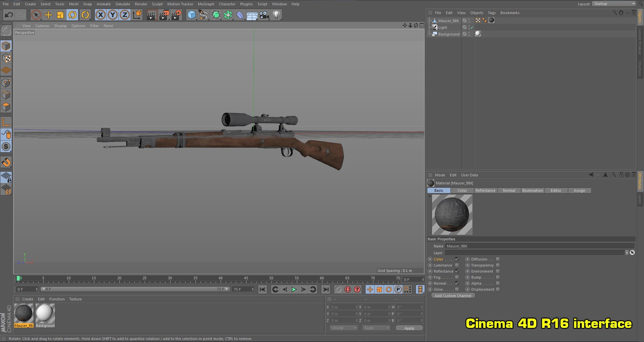This screenshot has width=644, height=342.
Task: Open Objects panel Bookmarks menu
Action: coord(510,13)
